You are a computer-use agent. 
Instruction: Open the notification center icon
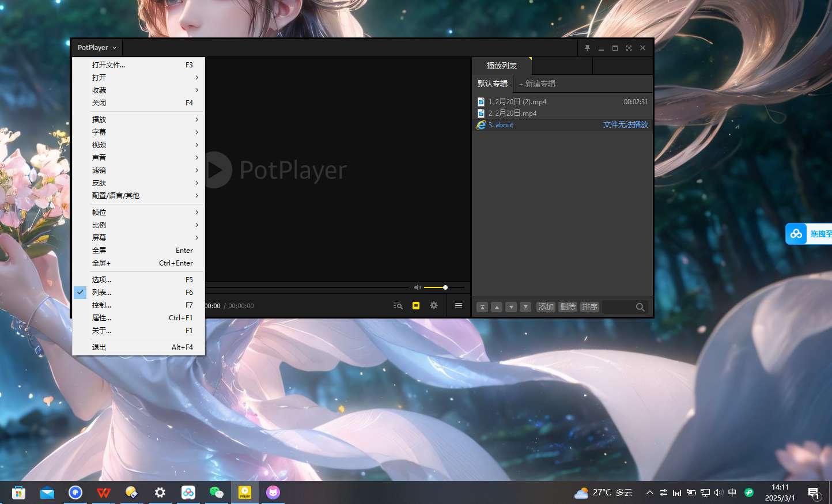coord(814,493)
